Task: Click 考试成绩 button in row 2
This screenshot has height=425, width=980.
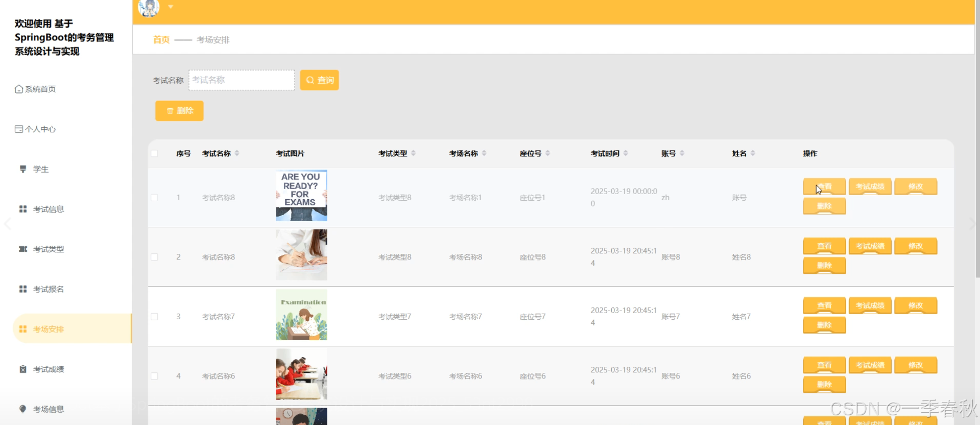Action: click(x=870, y=246)
